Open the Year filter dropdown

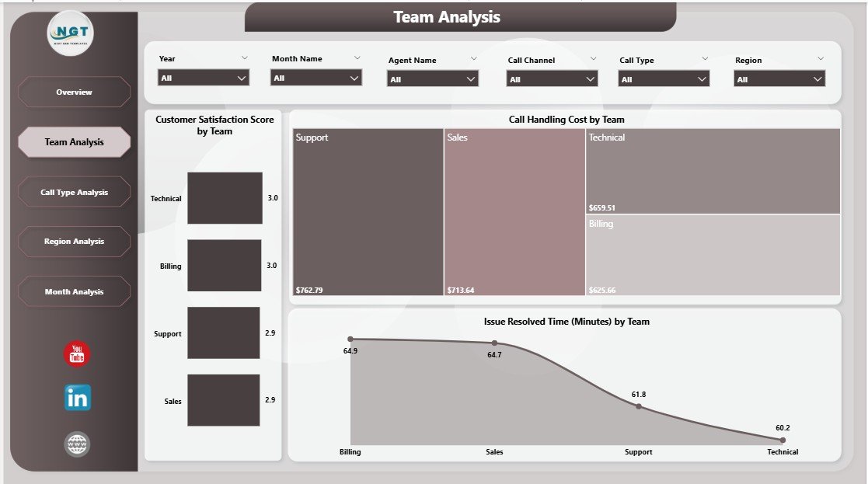[203, 78]
